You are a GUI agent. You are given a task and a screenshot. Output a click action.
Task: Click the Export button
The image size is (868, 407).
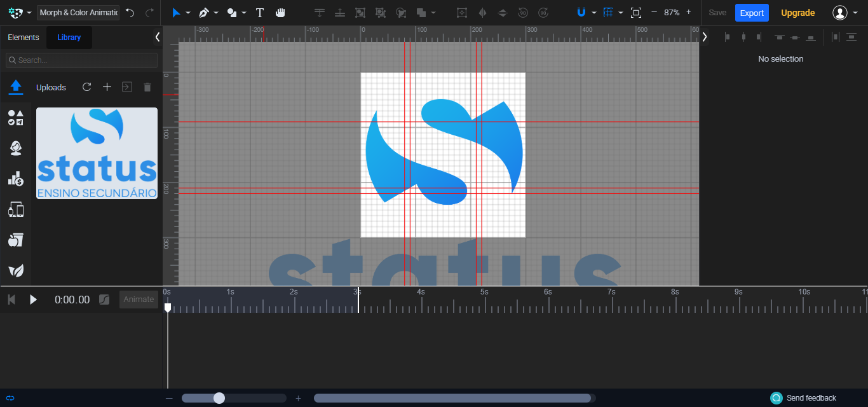point(752,12)
